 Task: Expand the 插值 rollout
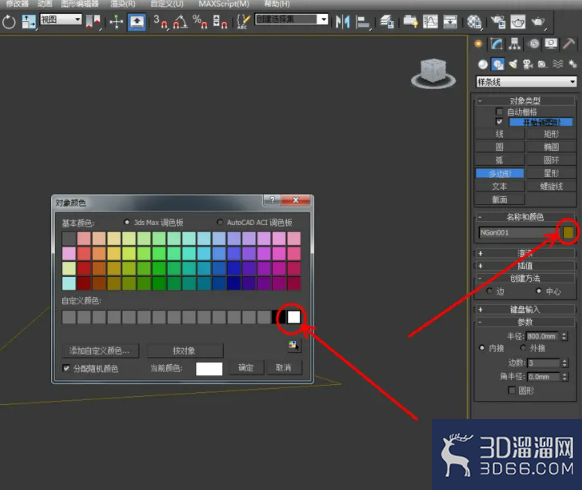point(525,266)
